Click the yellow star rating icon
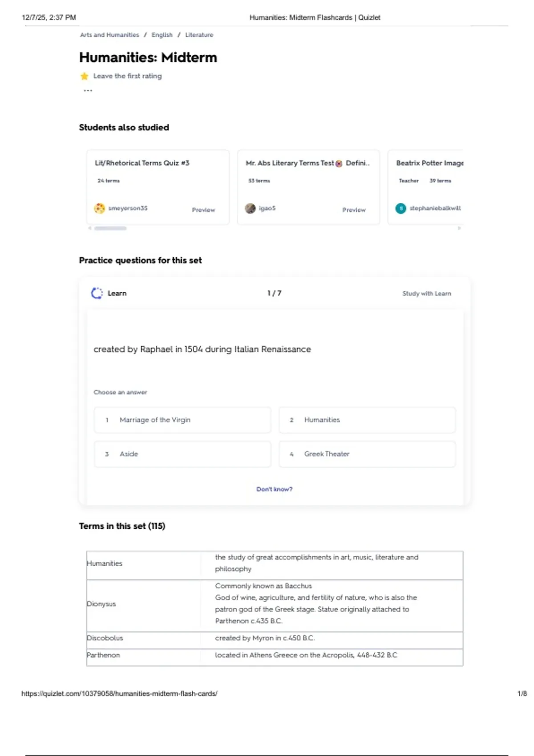This screenshot has height=756, width=534. point(85,76)
